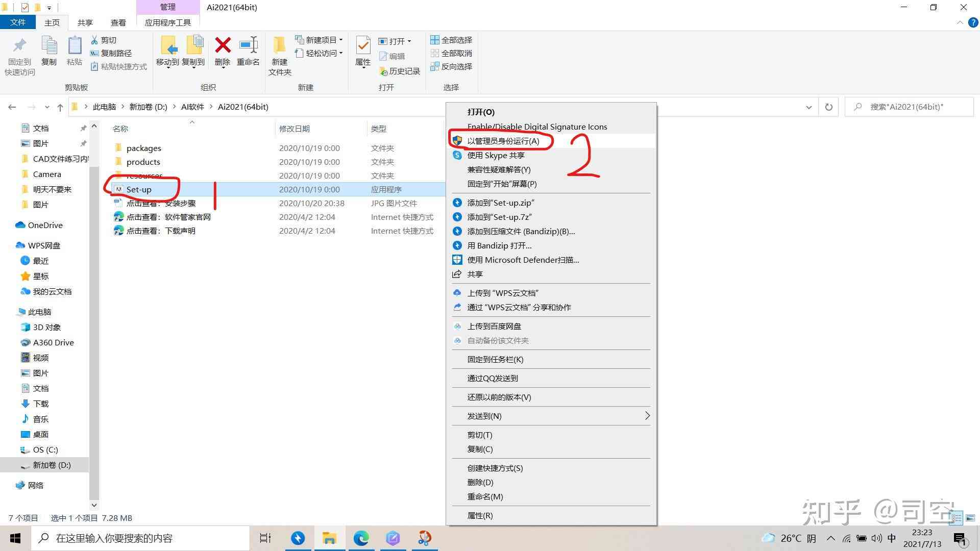
Task: Select Add to Set-up.zip
Action: click(551, 203)
